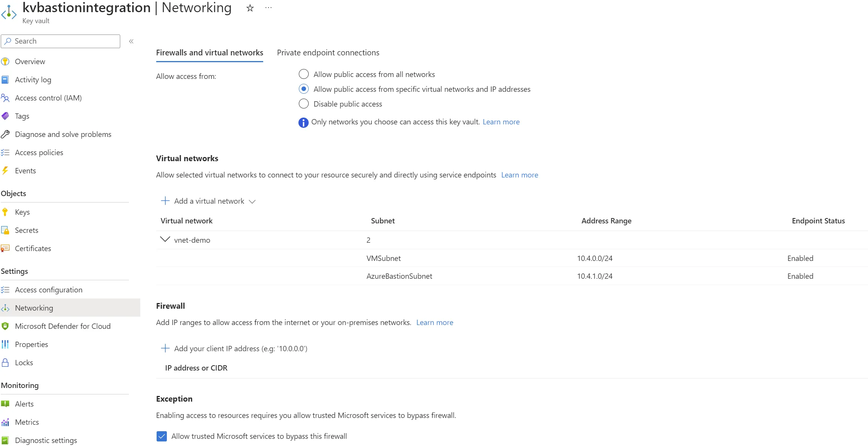Open Activity log from sidebar
Image resolution: width=868 pixels, height=446 pixels.
pos(33,80)
